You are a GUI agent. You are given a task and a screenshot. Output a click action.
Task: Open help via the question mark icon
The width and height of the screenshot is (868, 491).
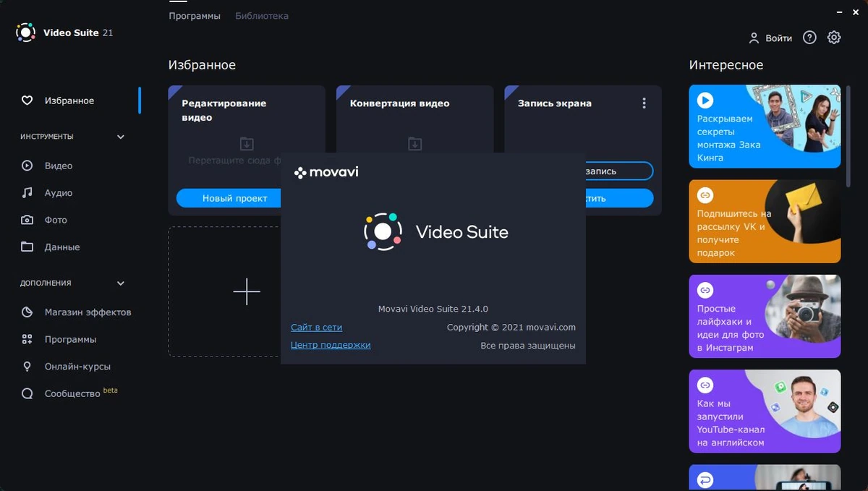click(809, 38)
